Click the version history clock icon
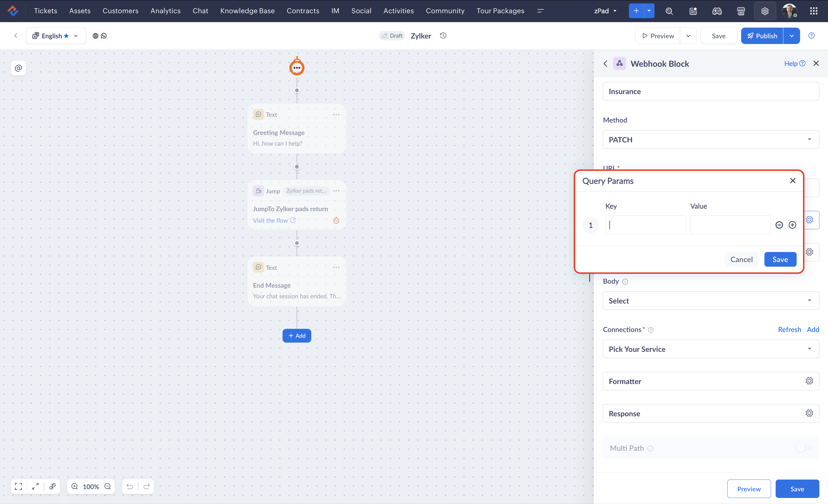Image resolution: width=828 pixels, height=504 pixels. [443, 36]
